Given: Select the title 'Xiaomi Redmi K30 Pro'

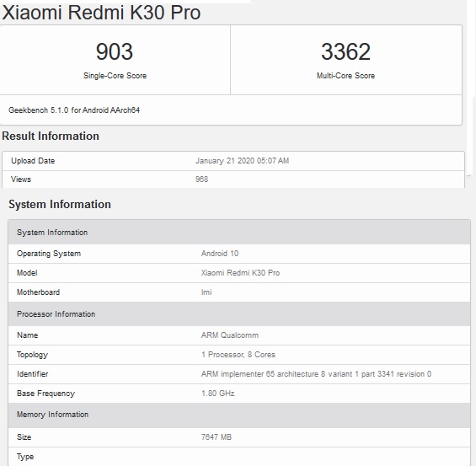Looking at the screenshot, I should pos(101,13).
